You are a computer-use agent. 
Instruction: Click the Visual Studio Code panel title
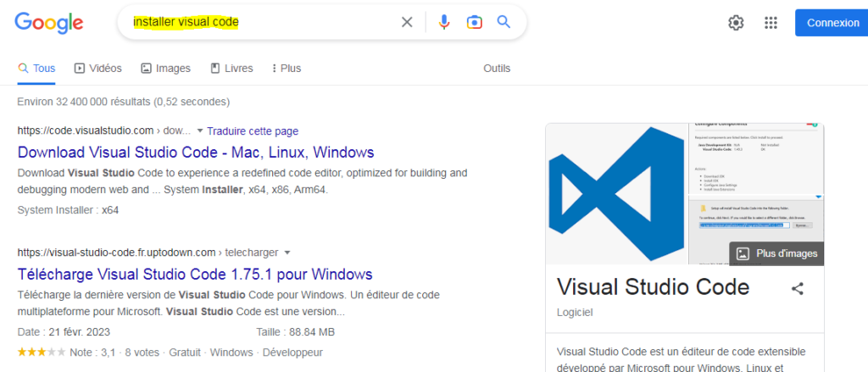tap(654, 286)
